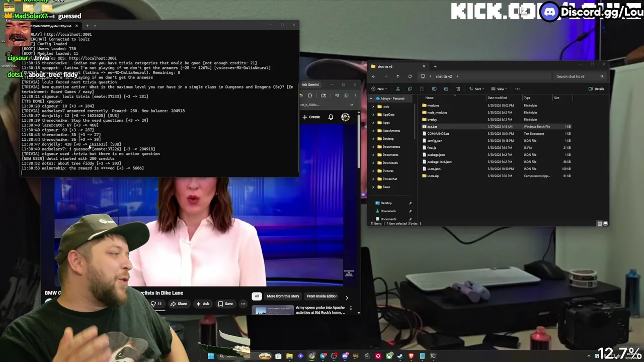This screenshot has width=644, height=362.
Task: Click Ask Gemini in Chrome
Action: pyautogui.click(x=310, y=84)
